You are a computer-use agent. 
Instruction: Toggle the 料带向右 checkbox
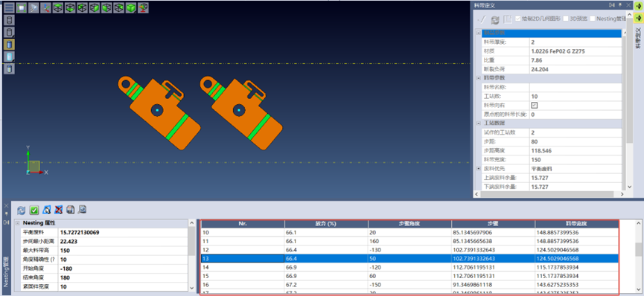(x=535, y=105)
